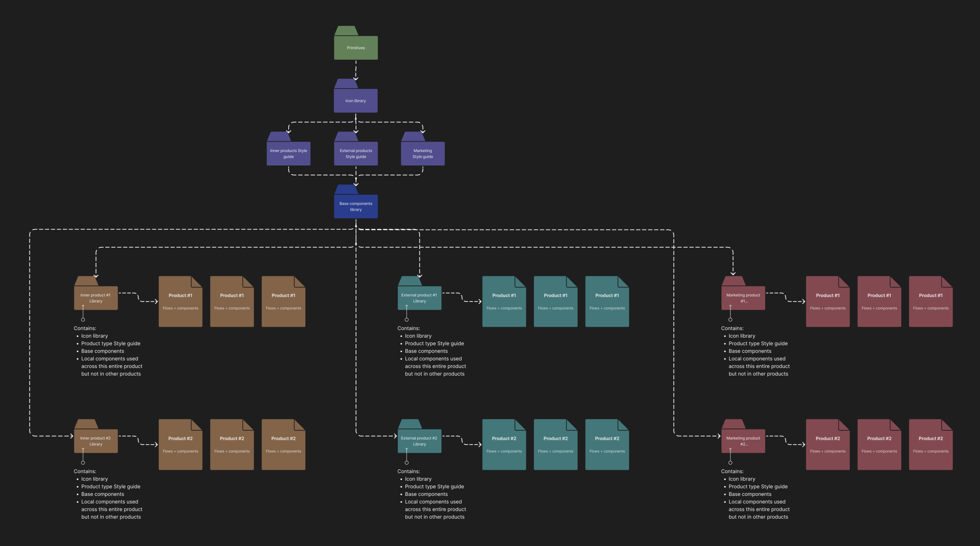Select Inner product #1 Library folder
Image resolution: width=980 pixels, height=546 pixels.
pyautogui.click(x=96, y=298)
